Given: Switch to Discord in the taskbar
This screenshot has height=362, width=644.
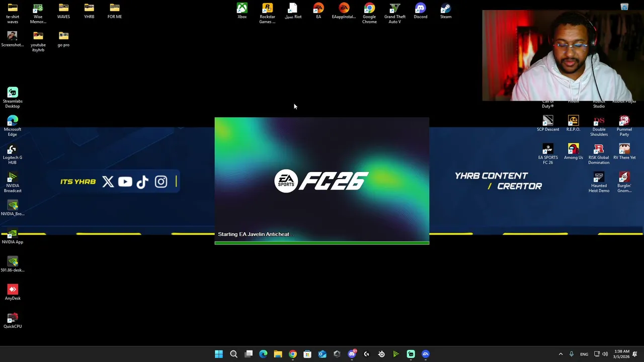Looking at the screenshot, I should [x=352, y=354].
